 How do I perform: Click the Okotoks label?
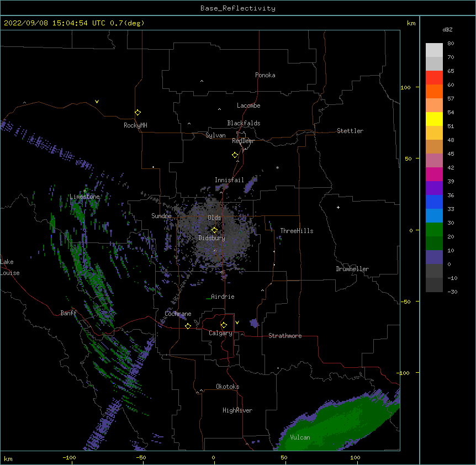228,387
